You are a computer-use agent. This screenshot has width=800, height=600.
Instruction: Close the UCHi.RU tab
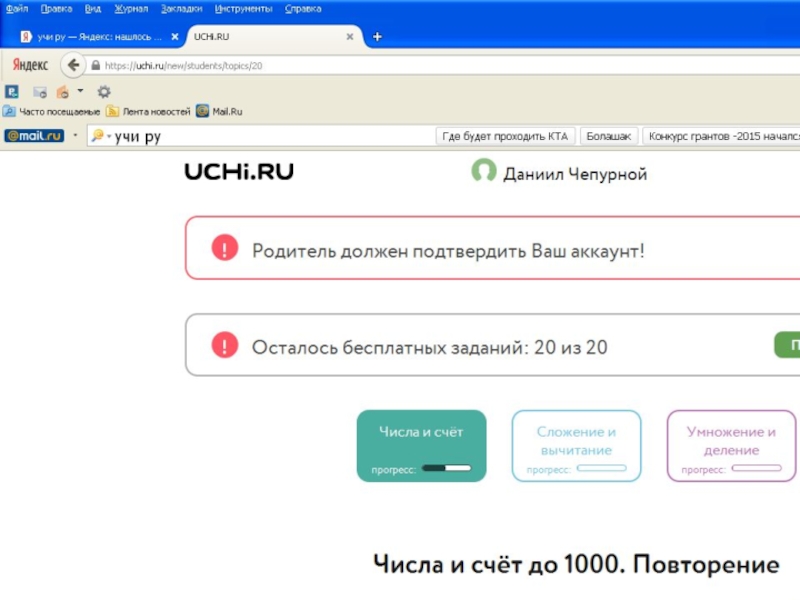pyautogui.click(x=349, y=37)
